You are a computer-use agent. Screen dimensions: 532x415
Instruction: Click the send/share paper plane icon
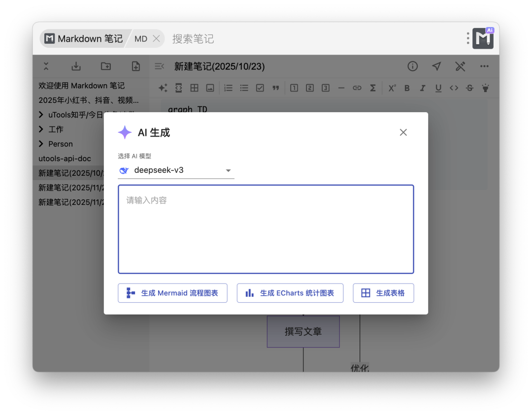(x=436, y=66)
